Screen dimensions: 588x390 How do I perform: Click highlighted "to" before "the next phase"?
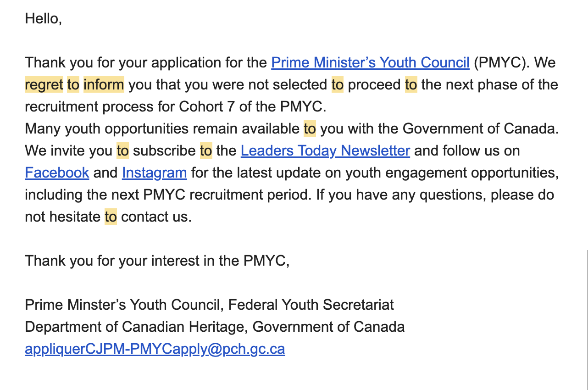[x=411, y=84]
